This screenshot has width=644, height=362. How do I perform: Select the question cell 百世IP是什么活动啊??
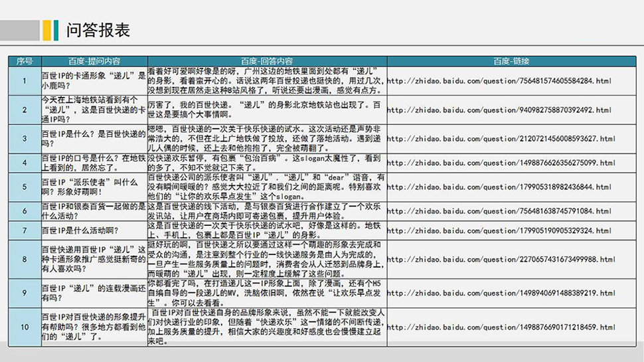80,230
